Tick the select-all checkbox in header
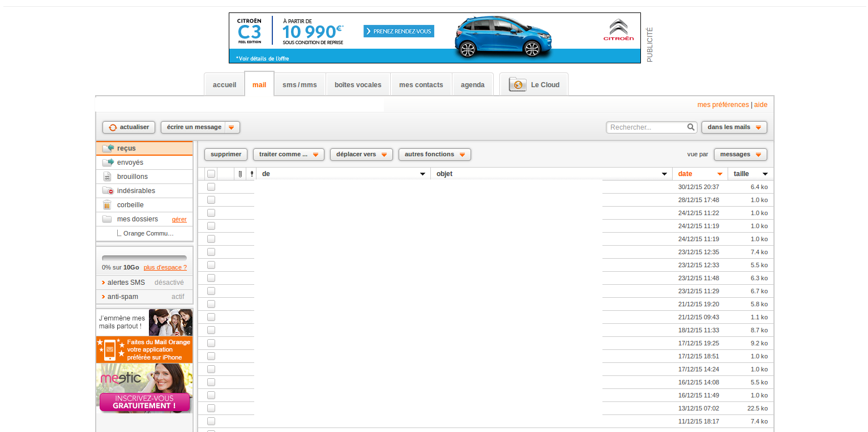 pyautogui.click(x=211, y=174)
